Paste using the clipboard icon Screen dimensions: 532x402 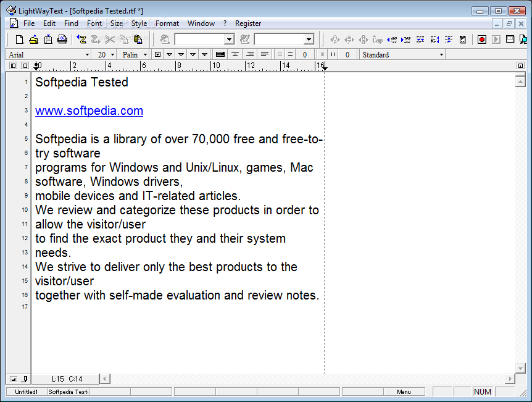pyautogui.click(x=138, y=40)
